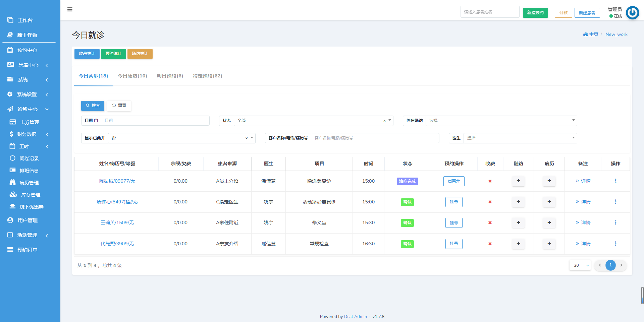Image resolution: width=644 pixels, height=322 pixels.
Task: Expand 系统 sidebar menu
Action: pos(30,79)
